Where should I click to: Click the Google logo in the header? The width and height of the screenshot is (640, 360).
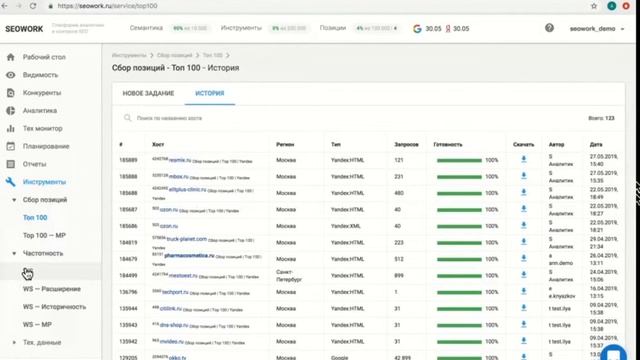click(417, 29)
